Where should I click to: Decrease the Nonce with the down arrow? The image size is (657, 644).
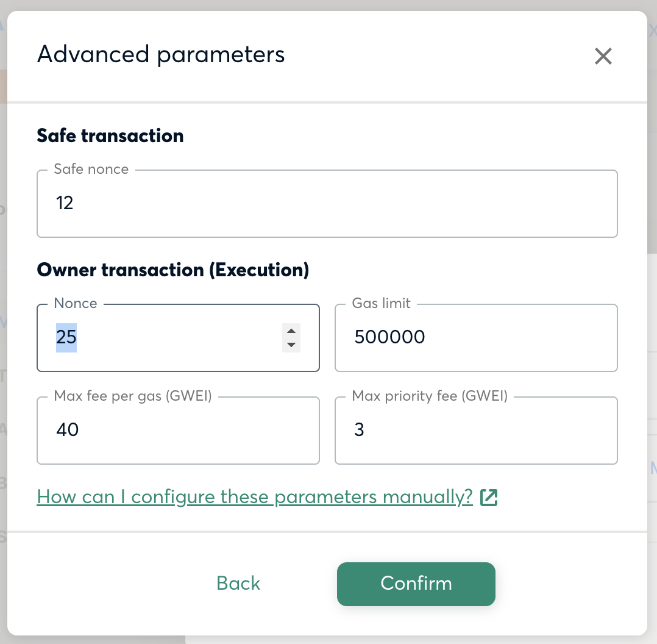pos(291,345)
